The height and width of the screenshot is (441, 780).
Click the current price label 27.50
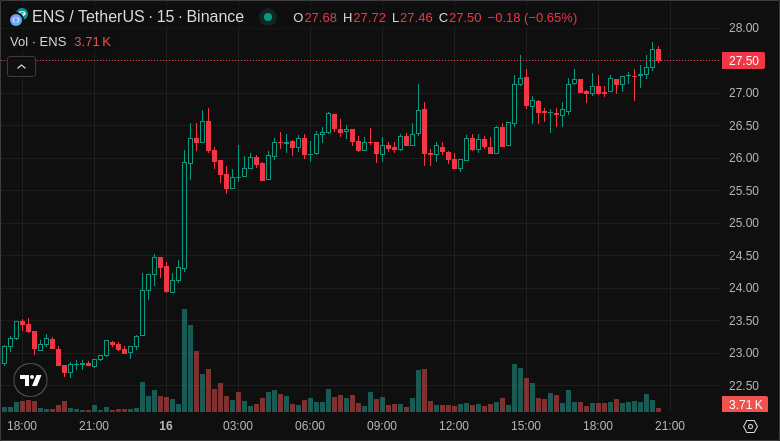(743, 61)
